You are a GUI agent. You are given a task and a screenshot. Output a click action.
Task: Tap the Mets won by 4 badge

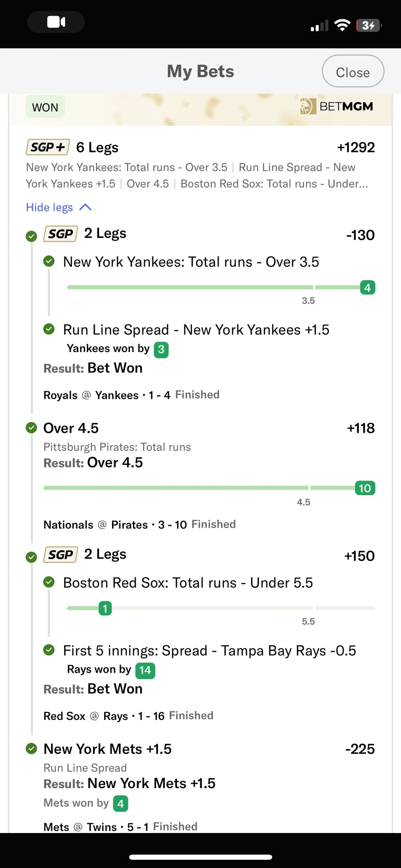(x=121, y=804)
